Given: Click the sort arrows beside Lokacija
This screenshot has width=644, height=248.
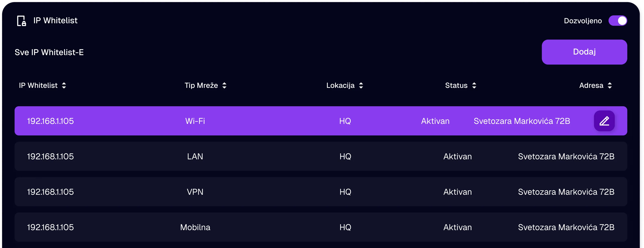Looking at the screenshot, I should (x=361, y=85).
